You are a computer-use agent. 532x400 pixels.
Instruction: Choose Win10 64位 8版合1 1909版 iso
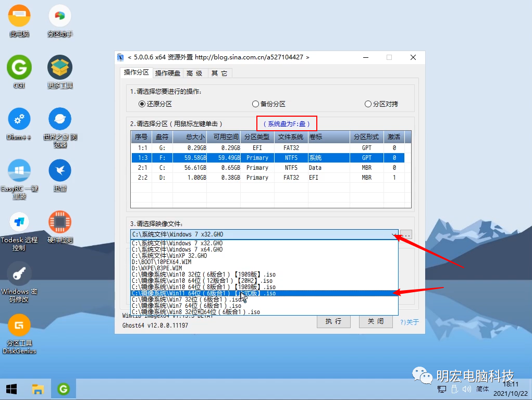[x=264, y=287]
